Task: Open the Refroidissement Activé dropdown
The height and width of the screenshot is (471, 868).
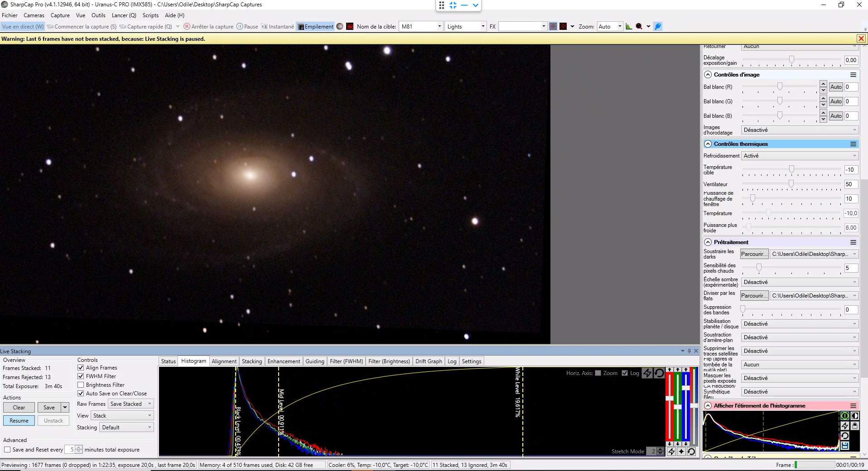Action: click(x=800, y=156)
